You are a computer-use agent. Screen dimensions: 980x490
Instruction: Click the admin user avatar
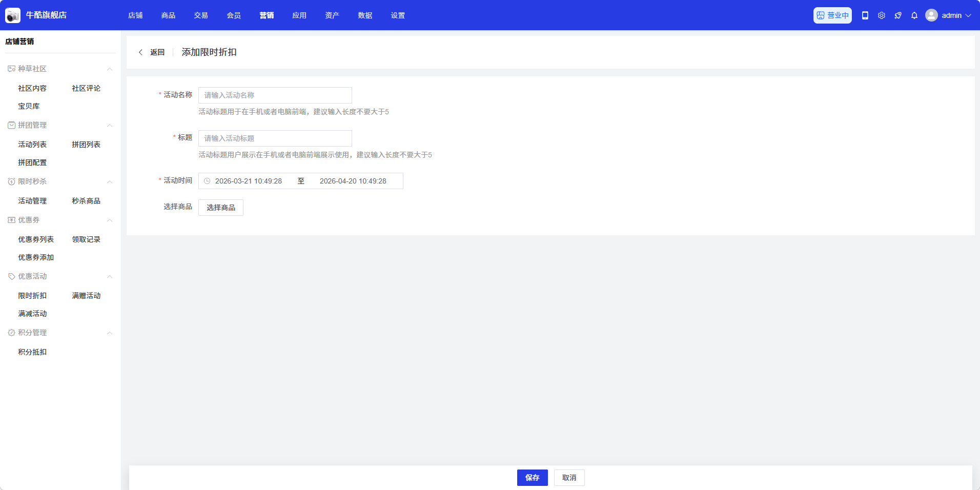(x=931, y=15)
